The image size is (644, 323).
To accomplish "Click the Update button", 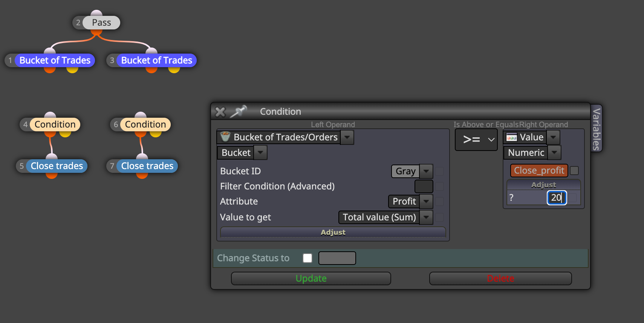I will click(311, 278).
